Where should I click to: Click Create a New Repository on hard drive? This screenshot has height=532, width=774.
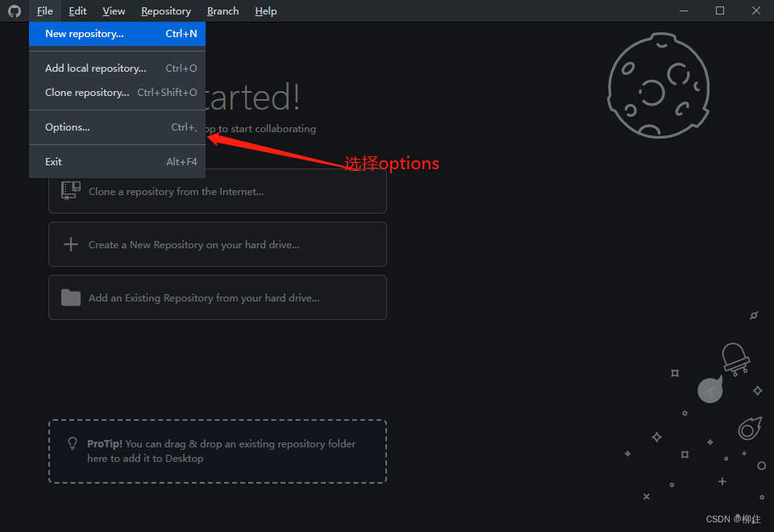[218, 244]
